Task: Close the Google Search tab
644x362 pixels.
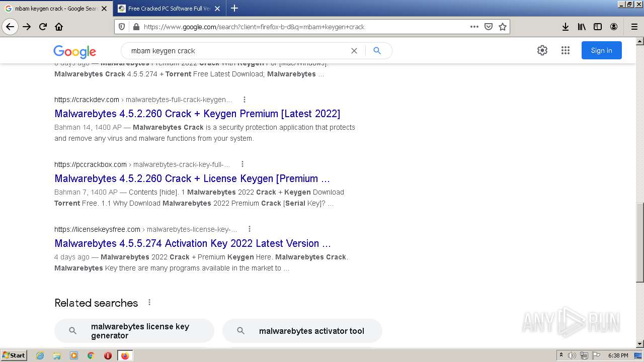Action: tap(104, 9)
